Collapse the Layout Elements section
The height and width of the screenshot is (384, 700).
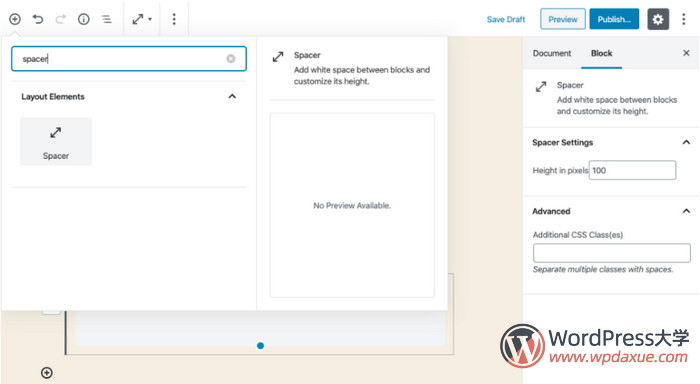pyautogui.click(x=232, y=96)
